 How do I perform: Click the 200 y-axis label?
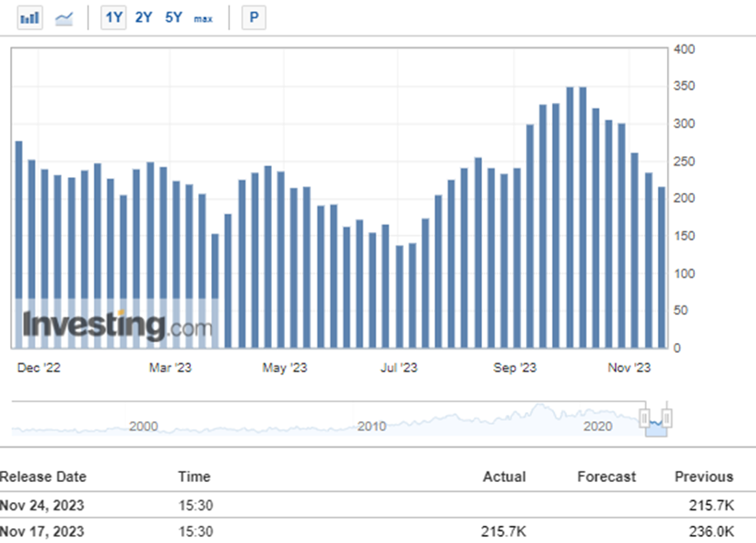[684, 198]
